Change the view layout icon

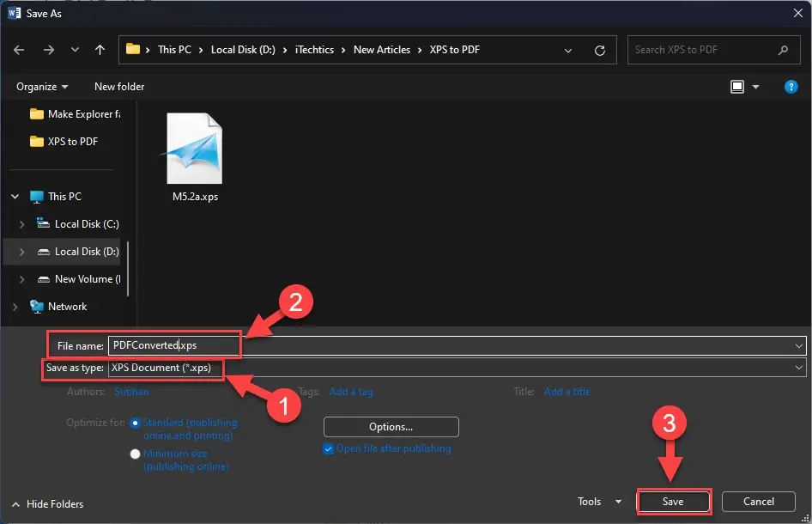pyautogui.click(x=737, y=87)
